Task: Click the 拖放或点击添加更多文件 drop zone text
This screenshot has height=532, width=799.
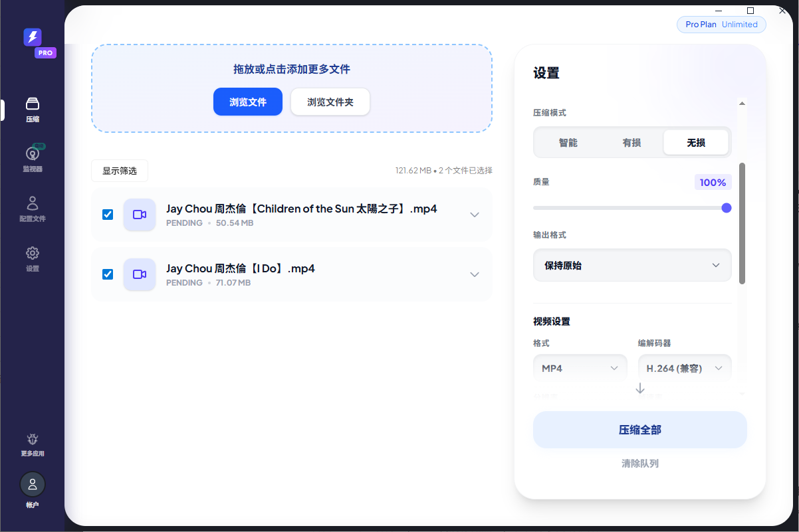Action: click(292, 69)
